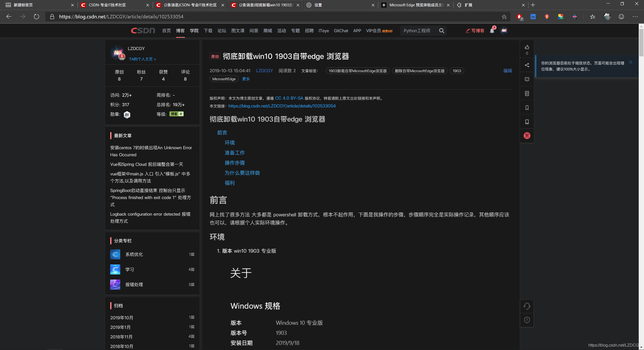644x350 pixels.
Task: Jump to 操作步骤 in table of contents
Action: [234, 163]
